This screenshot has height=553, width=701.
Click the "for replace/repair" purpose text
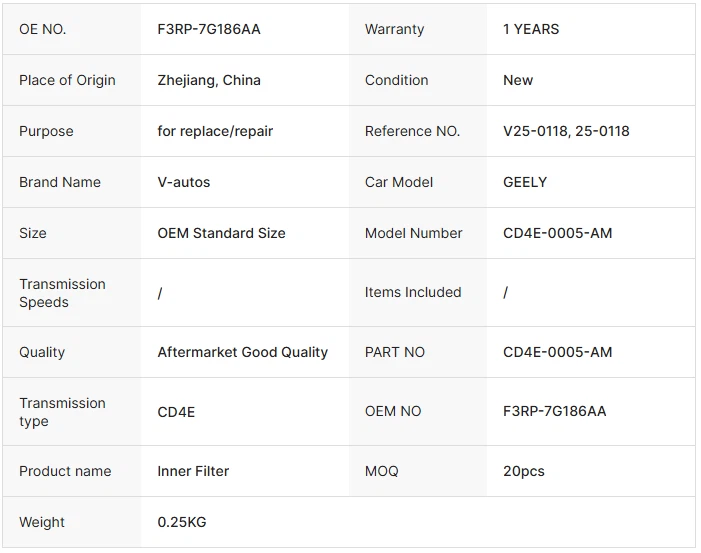pos(215,131)
